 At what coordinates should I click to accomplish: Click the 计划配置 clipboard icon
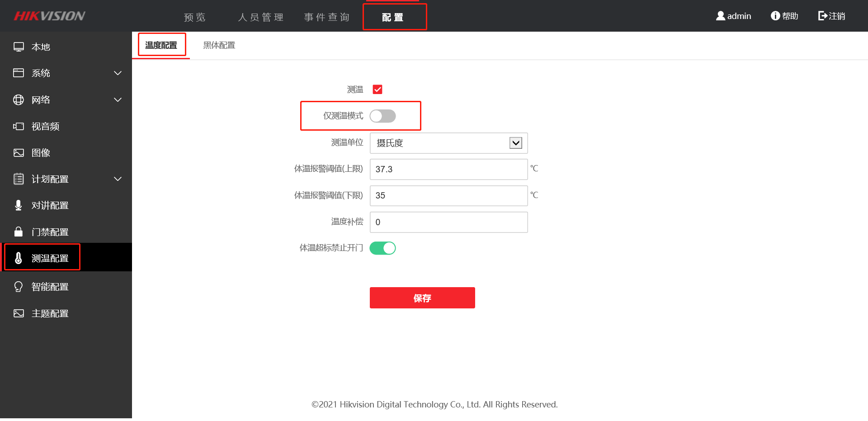[19, 179]
